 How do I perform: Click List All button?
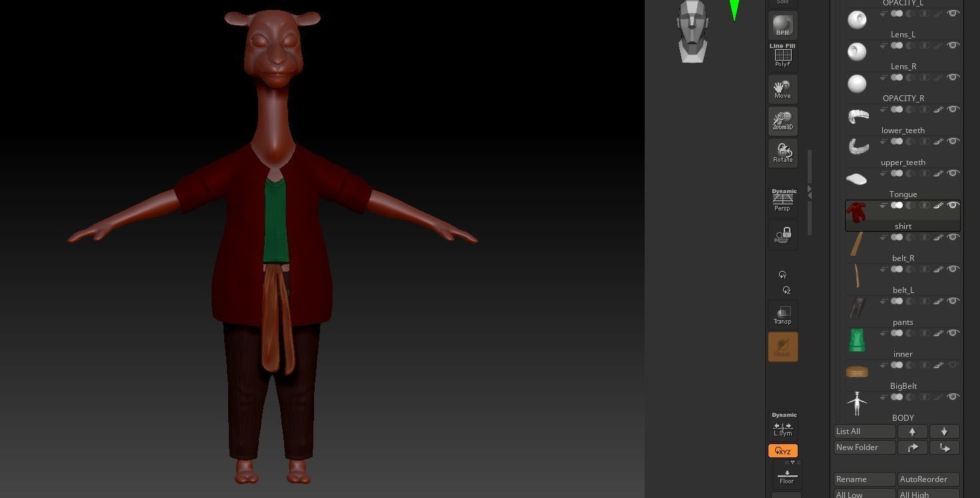coord(864,431)
